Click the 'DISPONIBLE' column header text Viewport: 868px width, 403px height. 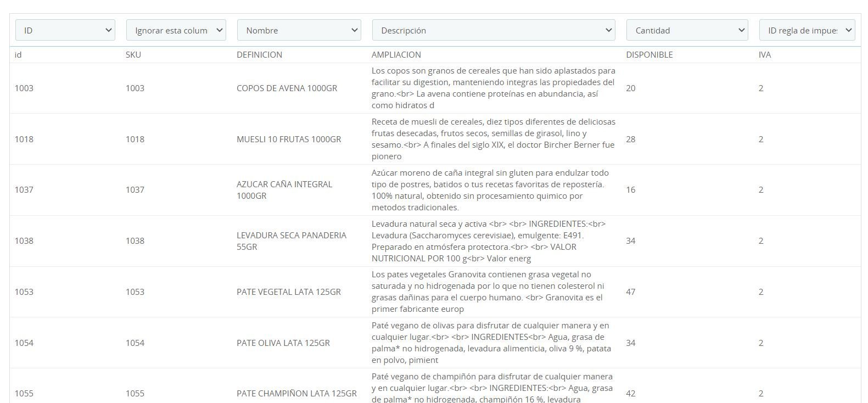[x=649, y=55]
